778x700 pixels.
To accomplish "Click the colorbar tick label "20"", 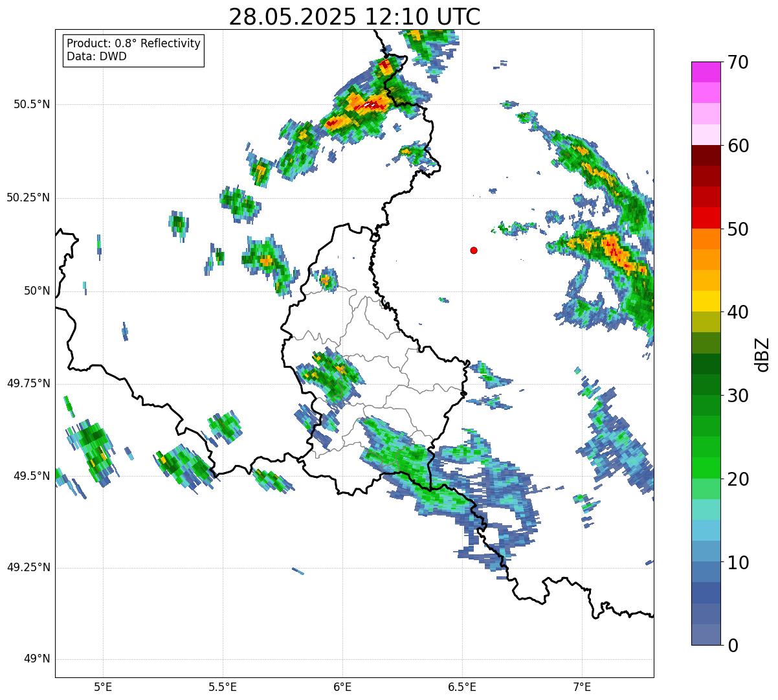I will click(x=737, y=479).
